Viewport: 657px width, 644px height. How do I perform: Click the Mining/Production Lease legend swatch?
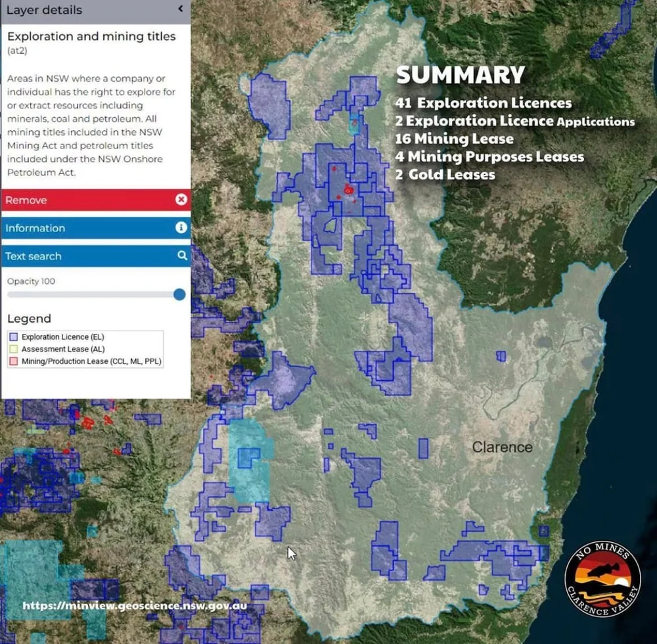click(14, 361)
